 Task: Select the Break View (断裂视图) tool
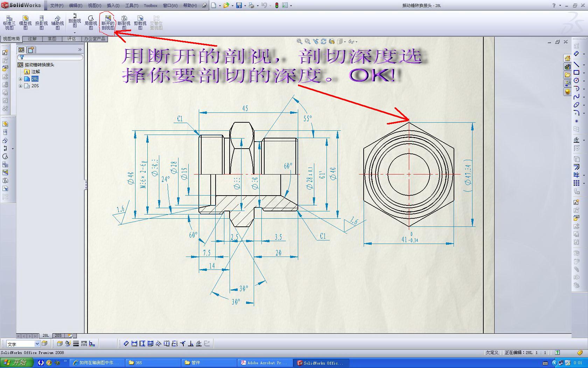tap(124, 22)
